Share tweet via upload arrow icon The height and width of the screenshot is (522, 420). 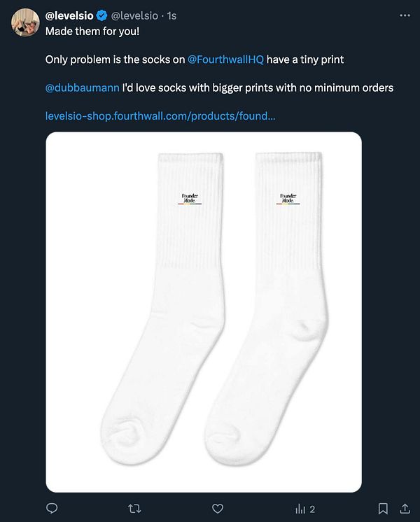click(405, 508)
